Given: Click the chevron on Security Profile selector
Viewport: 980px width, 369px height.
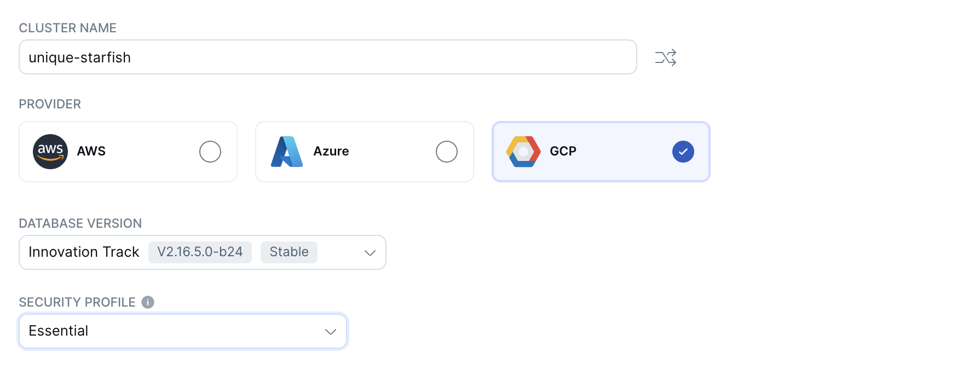Looking at the screenshot, I should [x=330, y=331].
